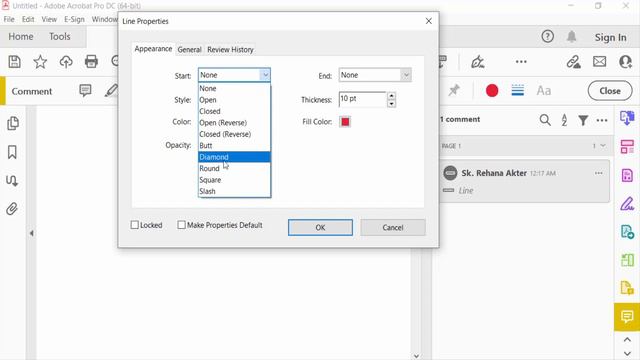640x360 pixels.
Task: Click Cancel in Line Properties
Action: tap(393, 227)
